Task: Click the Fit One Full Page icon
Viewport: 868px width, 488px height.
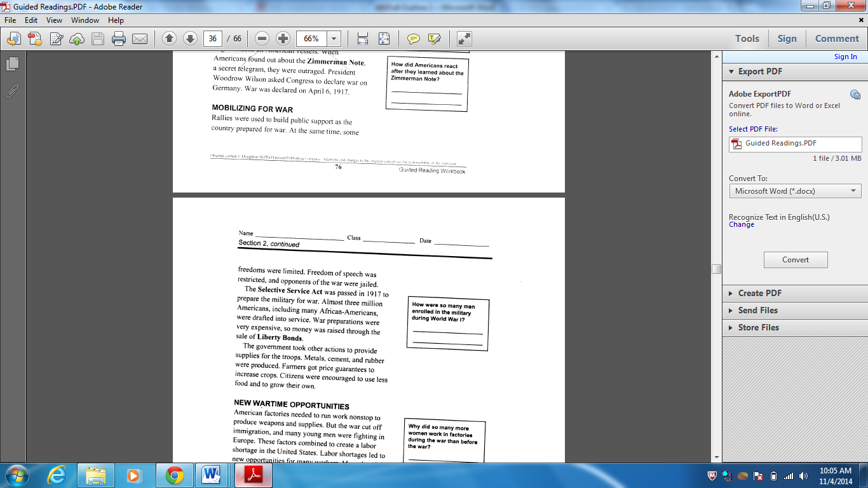Action: 384,39
